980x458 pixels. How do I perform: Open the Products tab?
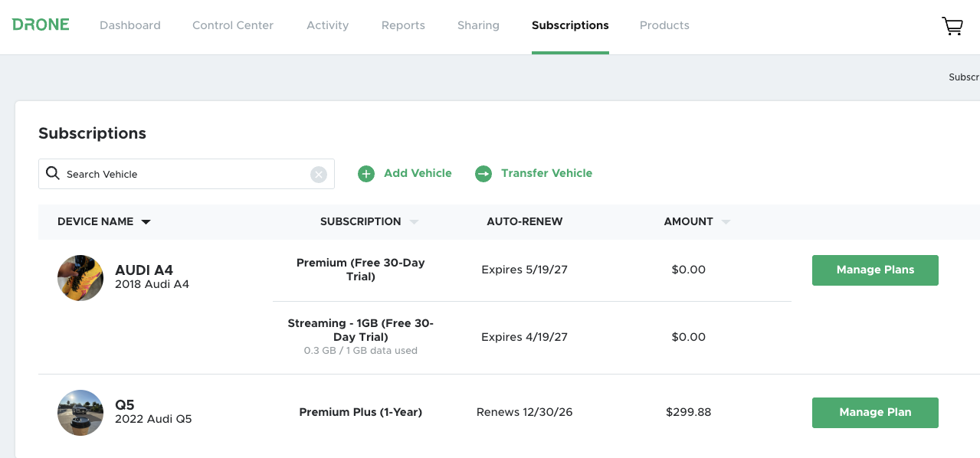(x=664, y=25)
